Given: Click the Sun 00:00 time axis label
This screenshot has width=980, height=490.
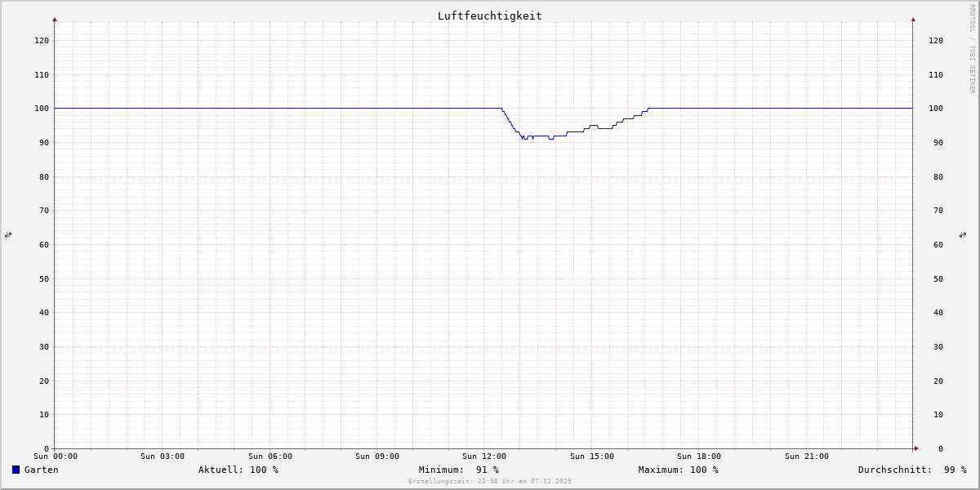Looking at the screenshot, I should 56,457.
